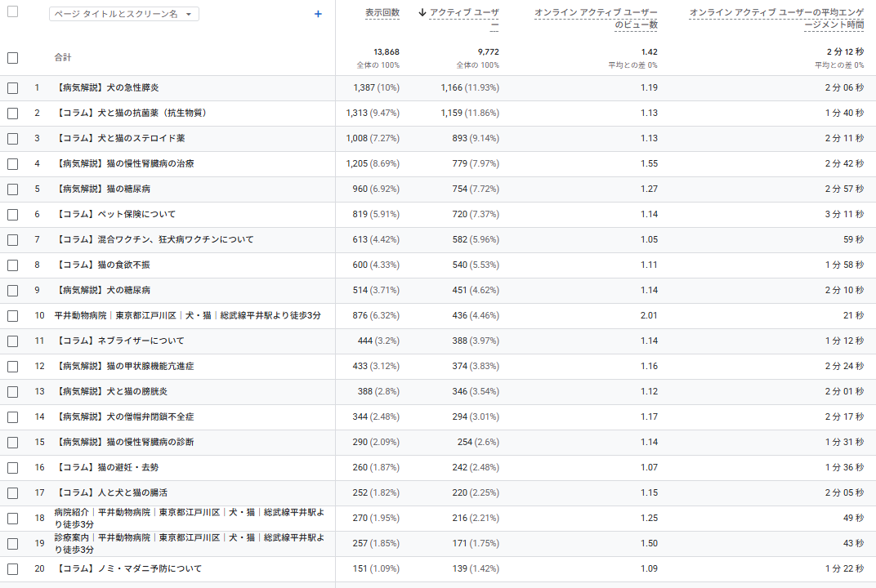Viewport: 876px width, 588px height.
Task: Click the views-per-user value 2.01
Action: point(649,315)
